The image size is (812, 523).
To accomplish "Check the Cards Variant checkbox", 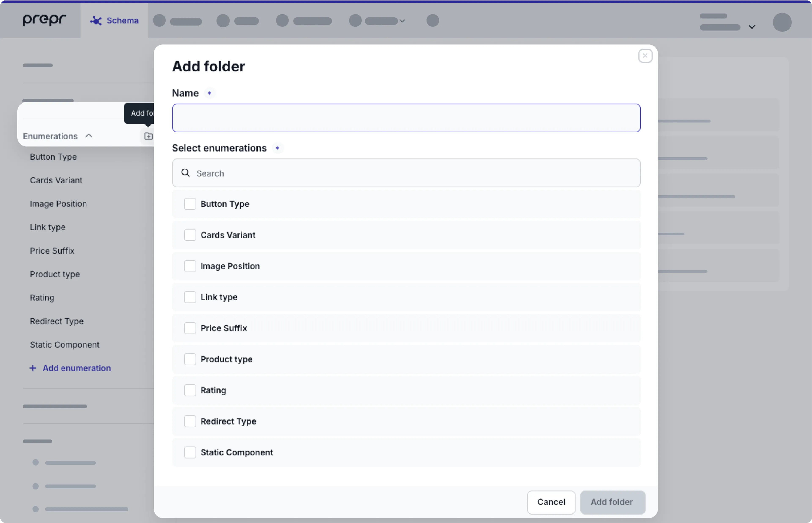I will pyautogui.click(x=190, y=235).
